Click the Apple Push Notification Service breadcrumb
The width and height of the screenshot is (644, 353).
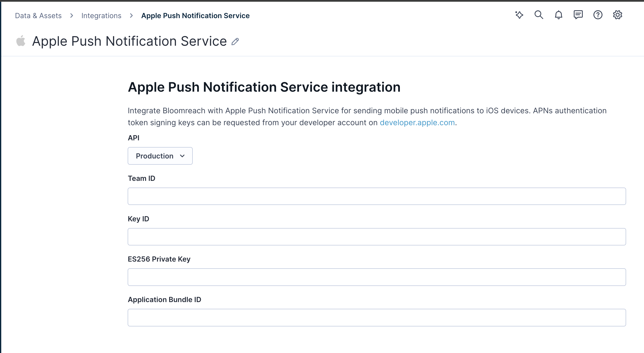coord(195,15)
